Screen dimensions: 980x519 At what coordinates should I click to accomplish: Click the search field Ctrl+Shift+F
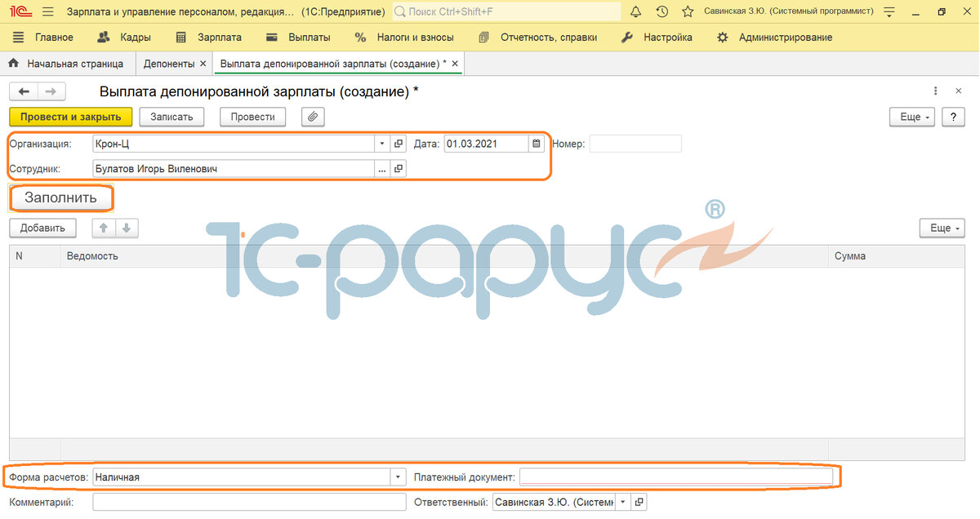click(506, 11)
